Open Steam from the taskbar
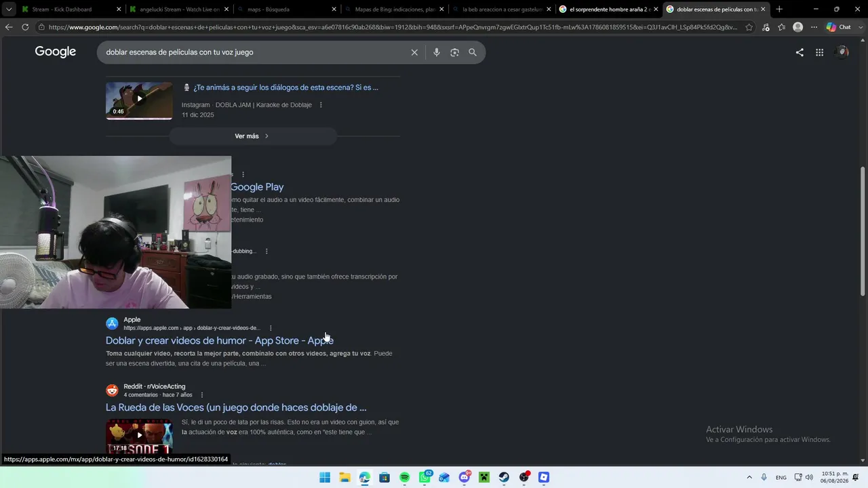Viewport: 868px width, 488px height. [x=504, y=477]
